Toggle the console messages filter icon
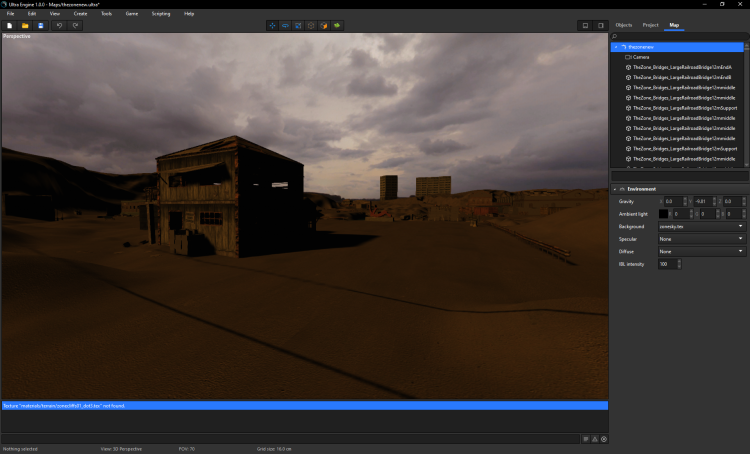 (586, 439)
